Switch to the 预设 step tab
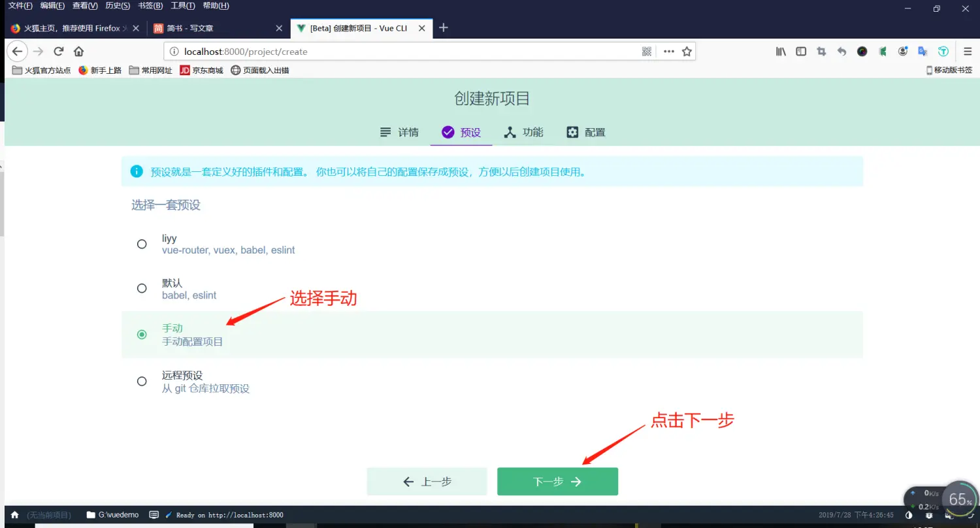This screenshot has width=980, height=528. tap(461, 132)
